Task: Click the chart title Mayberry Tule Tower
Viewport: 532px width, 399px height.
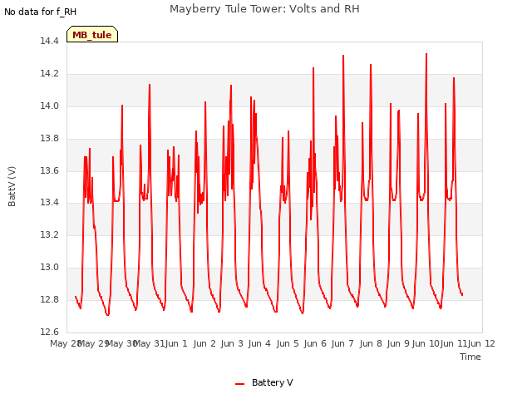Action: (264, 9)
